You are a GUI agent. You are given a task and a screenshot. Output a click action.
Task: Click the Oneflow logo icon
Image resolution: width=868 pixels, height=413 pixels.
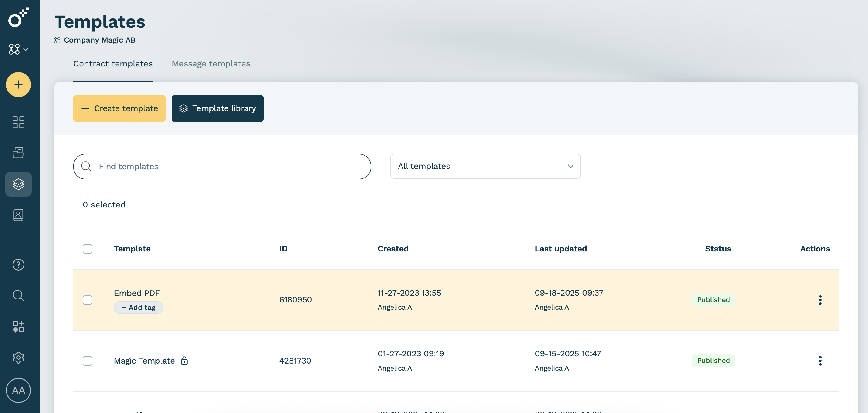[18, 17]
